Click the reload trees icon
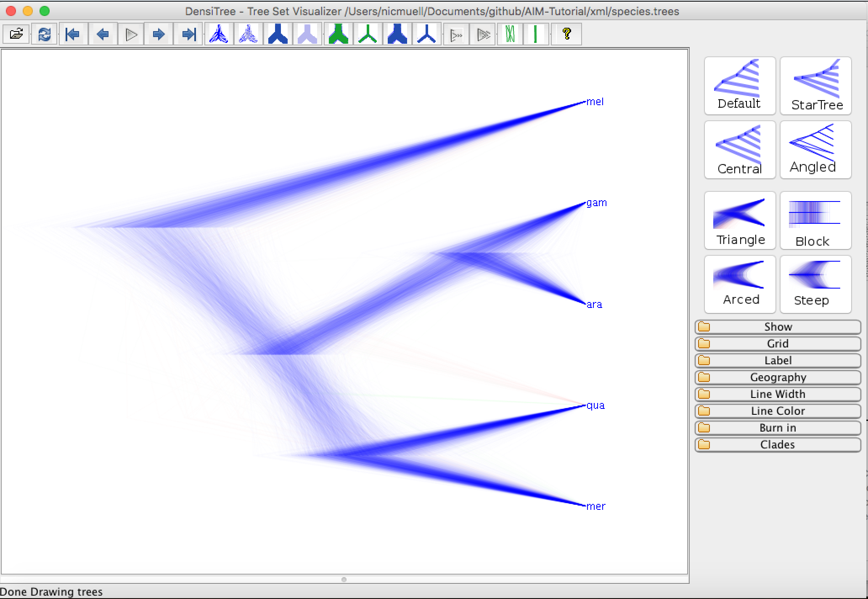This screenshot has height=599, width=868. pos(44,34)
